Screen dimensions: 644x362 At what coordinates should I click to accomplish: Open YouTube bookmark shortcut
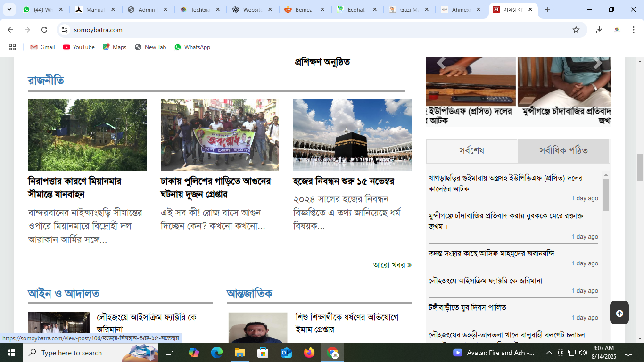pos(79,47)
